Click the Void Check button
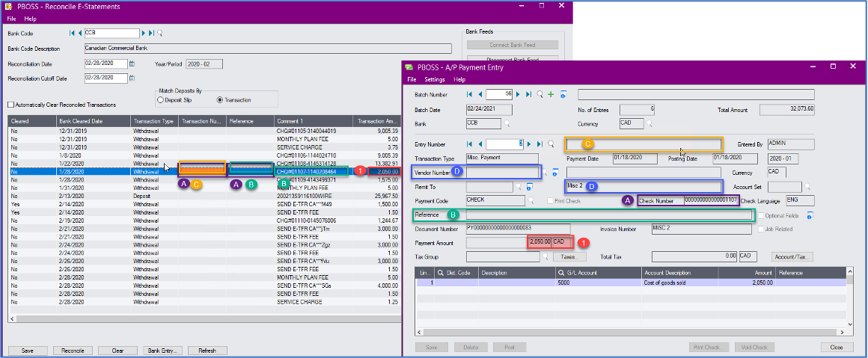 (754, 348)
